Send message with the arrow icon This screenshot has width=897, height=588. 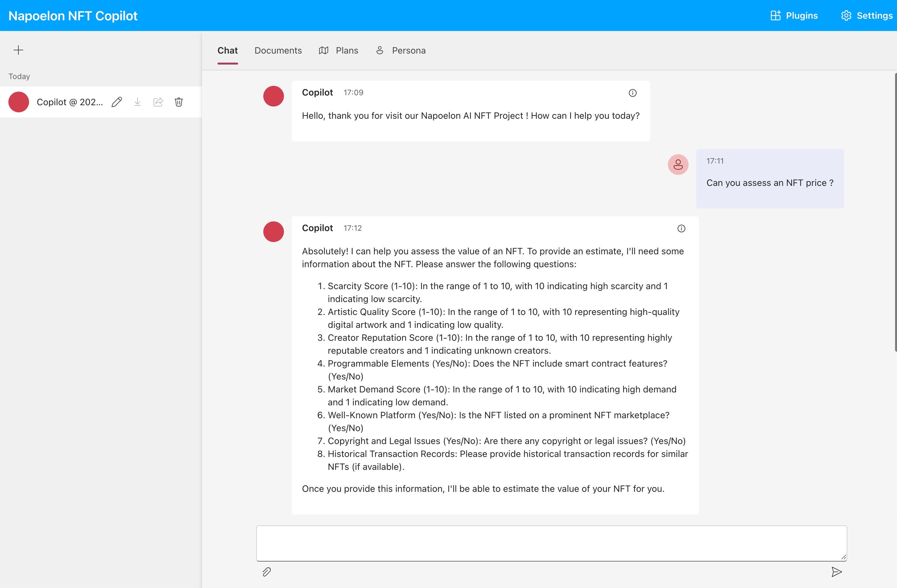pos(837,572)
